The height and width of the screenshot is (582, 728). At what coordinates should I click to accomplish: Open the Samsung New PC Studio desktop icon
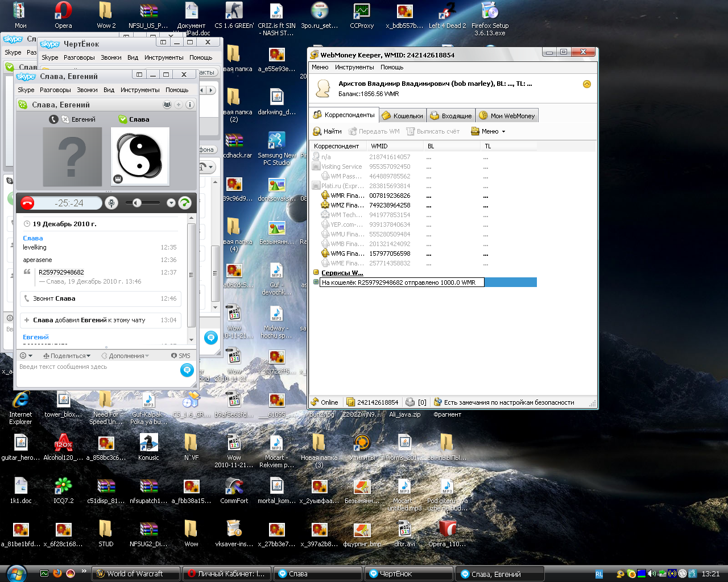point(277,148)
